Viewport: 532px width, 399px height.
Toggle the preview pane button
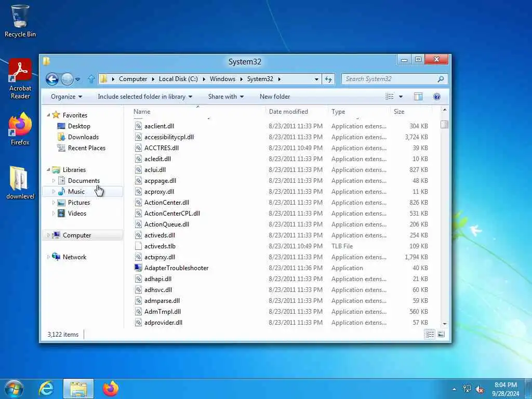coord(418,97)
